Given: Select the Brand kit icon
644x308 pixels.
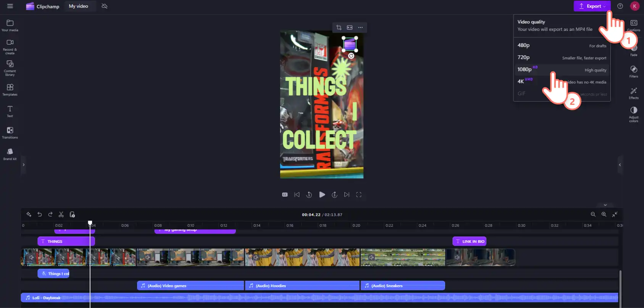Looking at the screenshot, I should [10, 154].
